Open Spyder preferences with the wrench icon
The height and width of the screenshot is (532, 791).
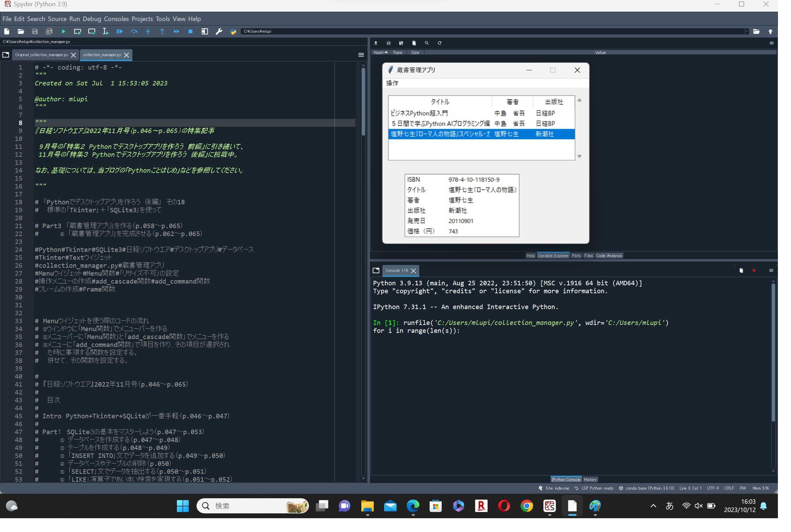tap(219, 31)
